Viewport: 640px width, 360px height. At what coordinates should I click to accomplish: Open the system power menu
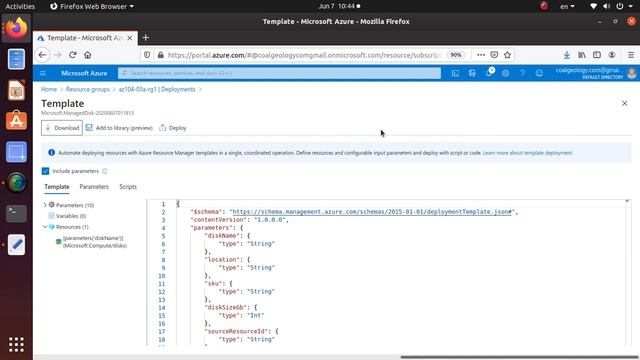pyautogui.click(x=624, y=6)
